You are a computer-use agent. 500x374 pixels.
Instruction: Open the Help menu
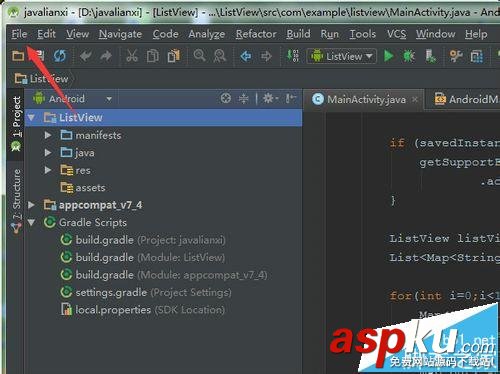(x=476, y=34)
